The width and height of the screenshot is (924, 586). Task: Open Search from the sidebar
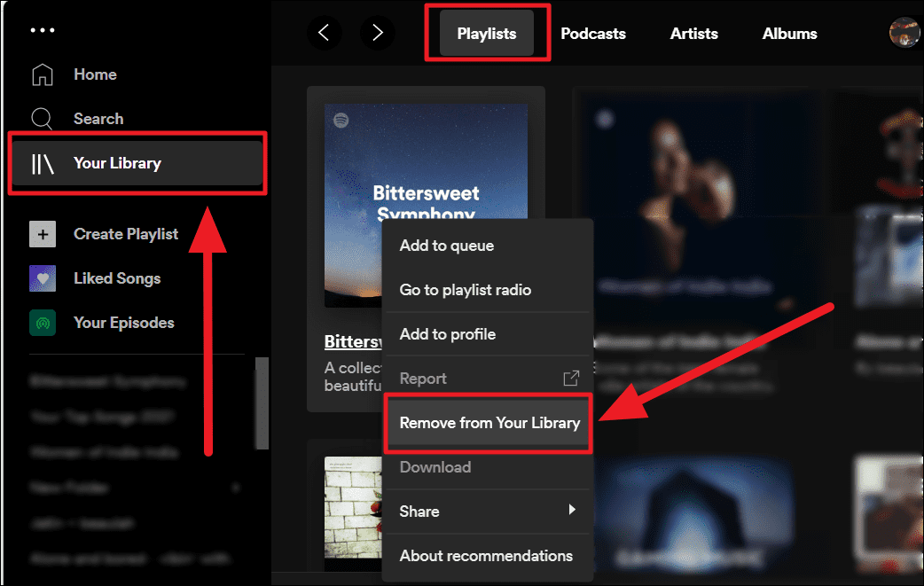click(x=98, y=119)
